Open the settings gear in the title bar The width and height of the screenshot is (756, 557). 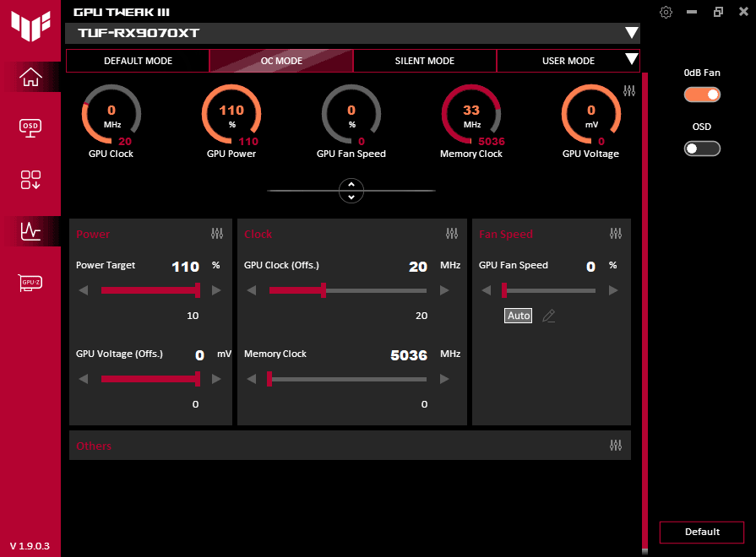(666, 12)
